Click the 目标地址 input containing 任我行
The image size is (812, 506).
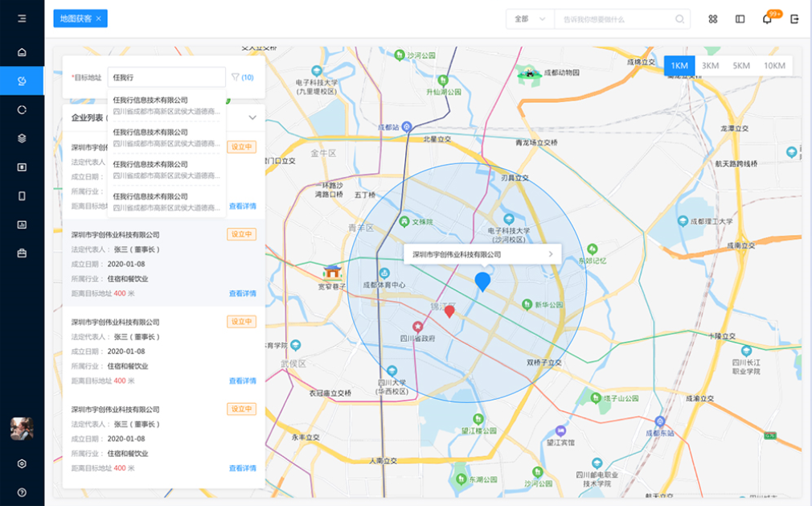click(x=166, y=77)
